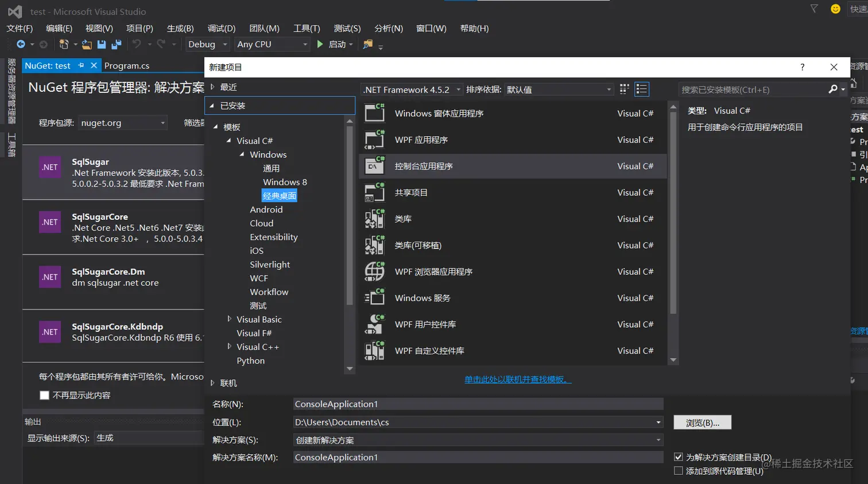This screenshot has width=868, height=484.
Task: Click the 名称 field containing ConsoleApplication1
Action: (x=478, y=404)
